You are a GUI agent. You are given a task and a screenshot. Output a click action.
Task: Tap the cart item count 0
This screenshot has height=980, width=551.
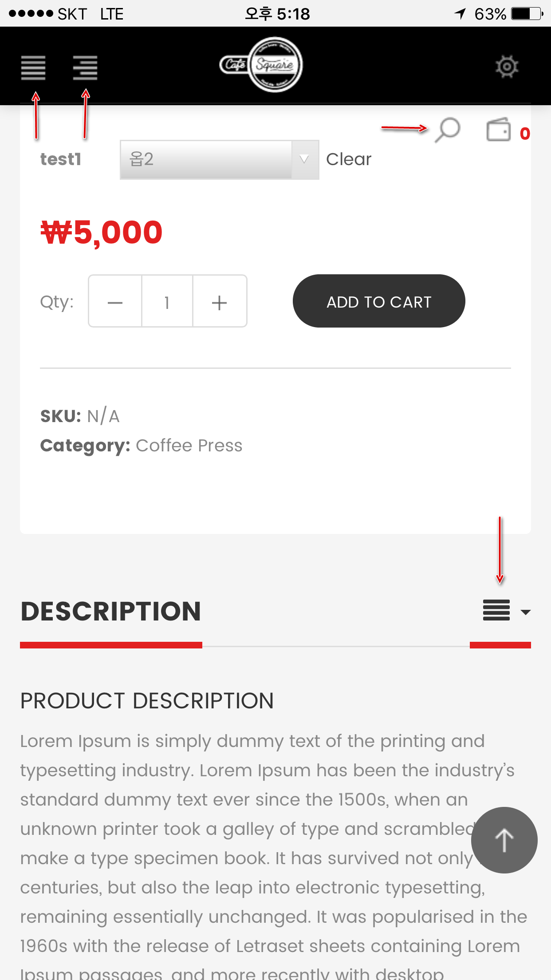(525, 134)
